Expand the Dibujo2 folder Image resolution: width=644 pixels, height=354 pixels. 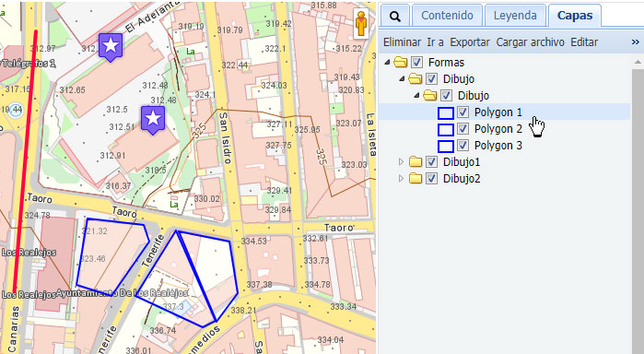coord(402,179)
